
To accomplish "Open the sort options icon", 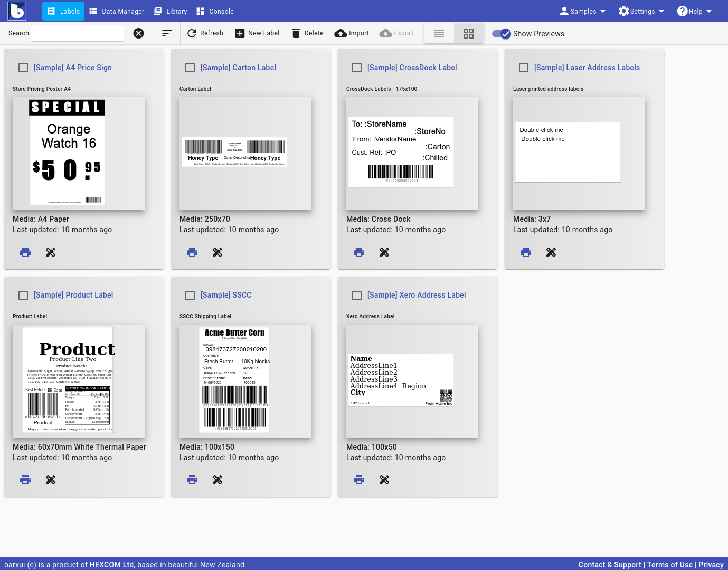I will [x=167, y=33].
